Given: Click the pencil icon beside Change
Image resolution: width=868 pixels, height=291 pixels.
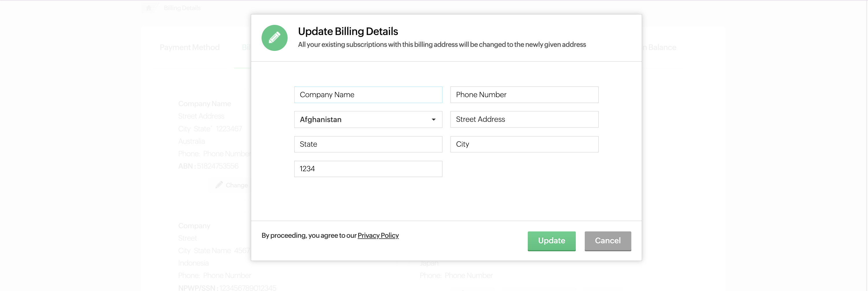Looking at the screenshot, I should click(219, 185).
